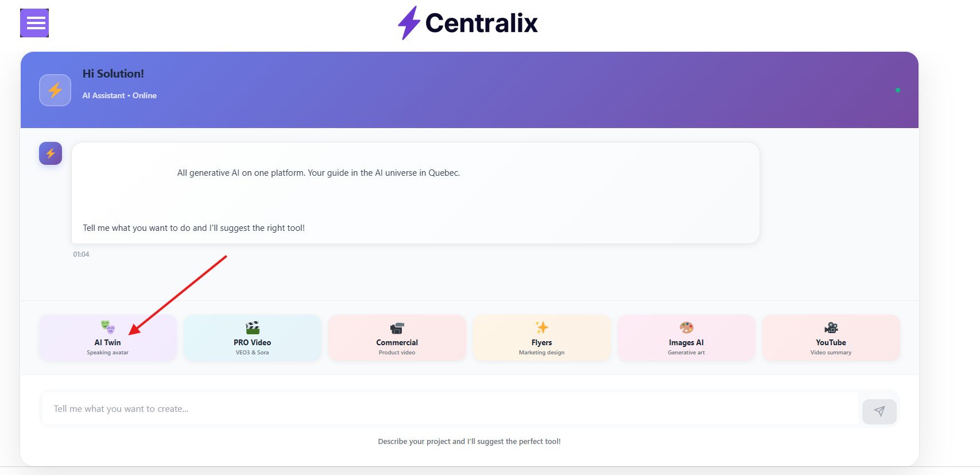Click the theater masks AI Twin icon
The width and height of the screenshot is (980, 475).
[x=108, y=327]
